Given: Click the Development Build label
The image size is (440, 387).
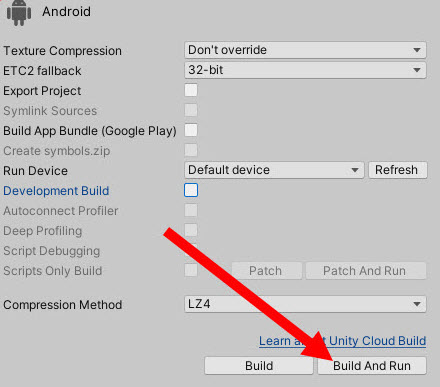Looking at the screenshot, I should (56, 191).
